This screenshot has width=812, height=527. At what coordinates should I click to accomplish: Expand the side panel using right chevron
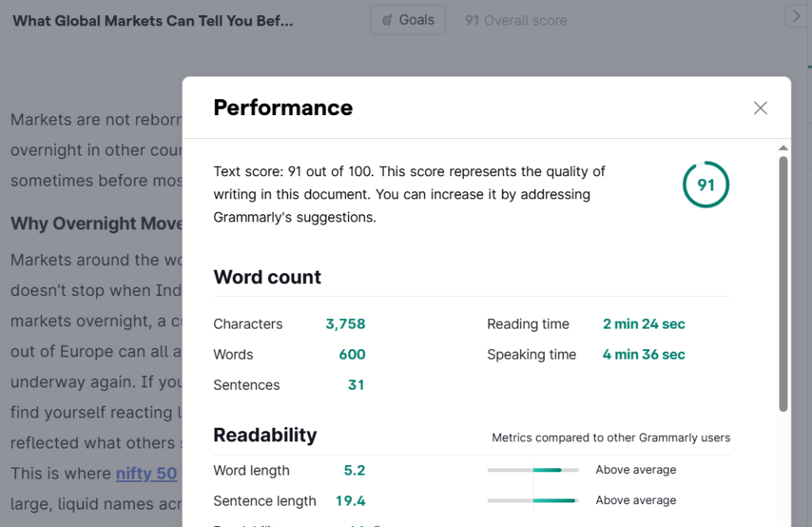[796, 16]
